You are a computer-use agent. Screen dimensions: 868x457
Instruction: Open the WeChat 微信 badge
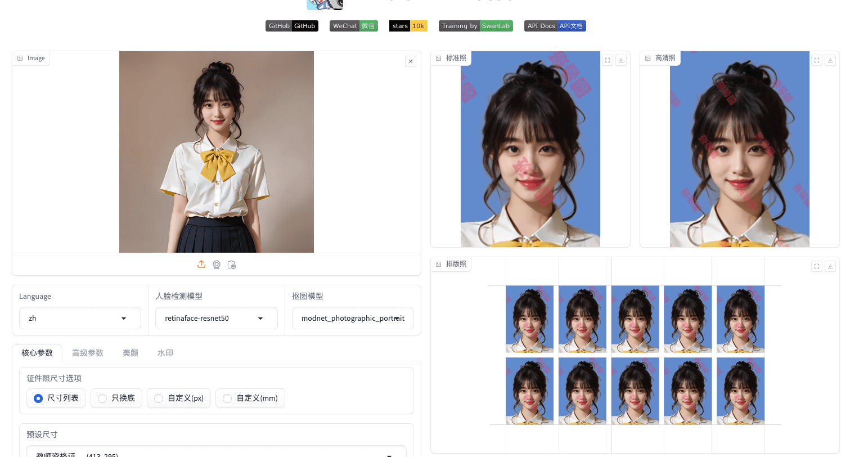[x=354, y=26]
